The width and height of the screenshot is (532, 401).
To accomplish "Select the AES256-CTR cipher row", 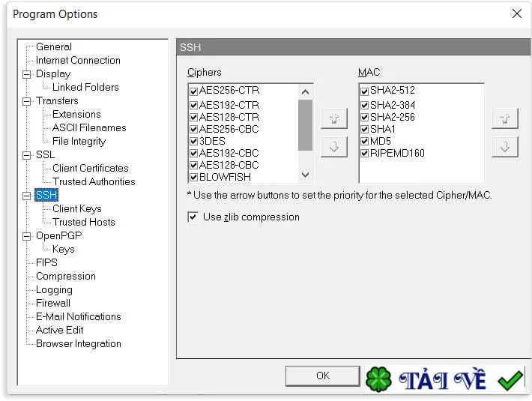I will (229, 91).
